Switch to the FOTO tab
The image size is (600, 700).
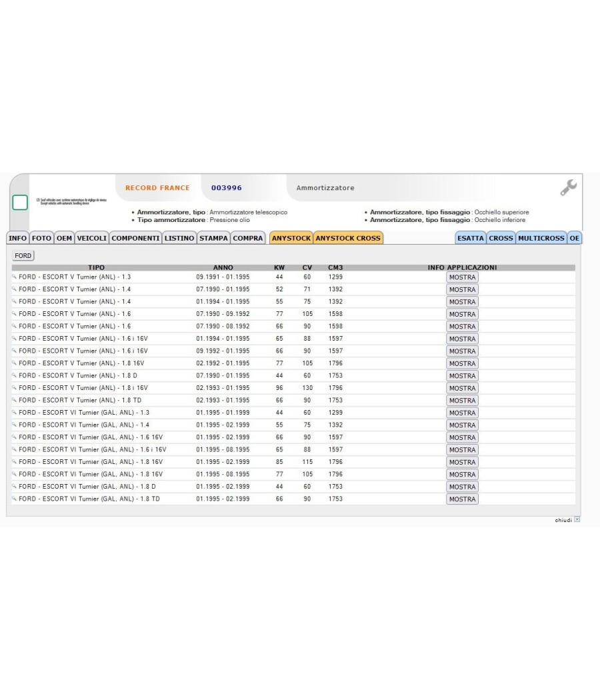click(x=41, y=238)
